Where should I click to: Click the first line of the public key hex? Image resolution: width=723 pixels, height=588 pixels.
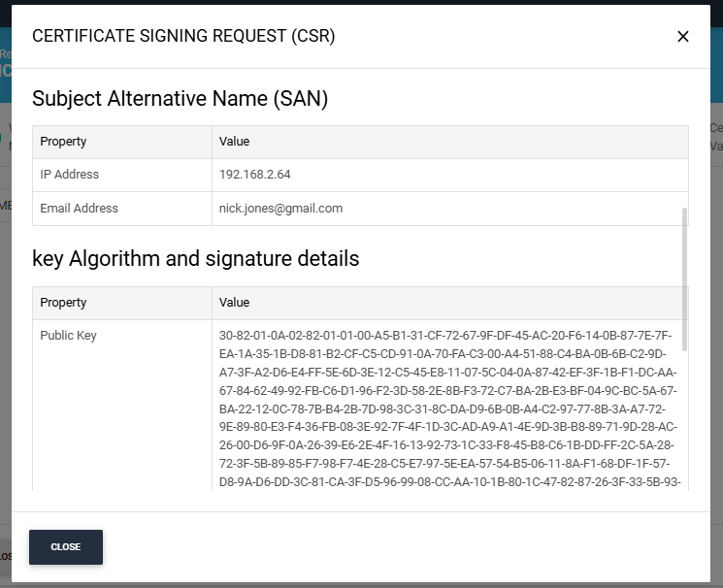pos(447,336)
